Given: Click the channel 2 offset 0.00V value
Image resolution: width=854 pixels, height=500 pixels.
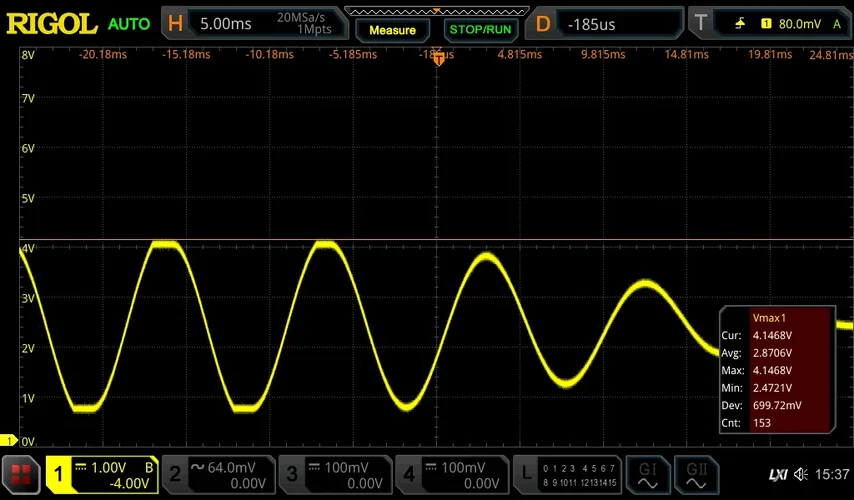Looking at the screenshot, I should (248, 484).
